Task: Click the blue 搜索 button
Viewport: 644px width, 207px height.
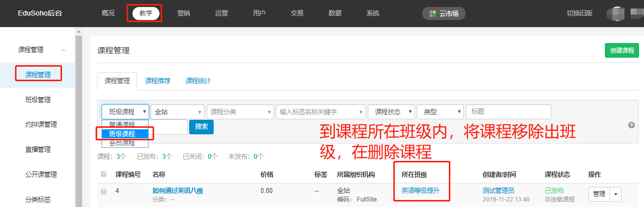Action: [x=201, y=127]
